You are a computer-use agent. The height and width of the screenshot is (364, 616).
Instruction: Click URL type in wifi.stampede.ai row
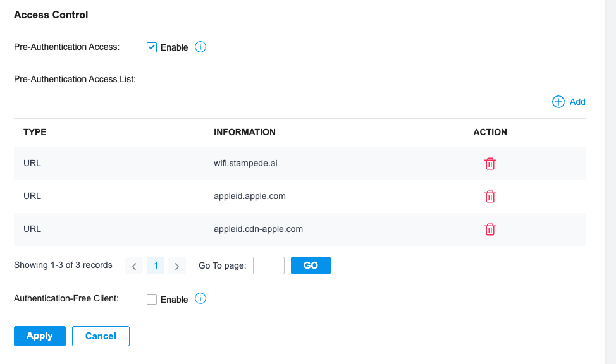tap(32, 163)
